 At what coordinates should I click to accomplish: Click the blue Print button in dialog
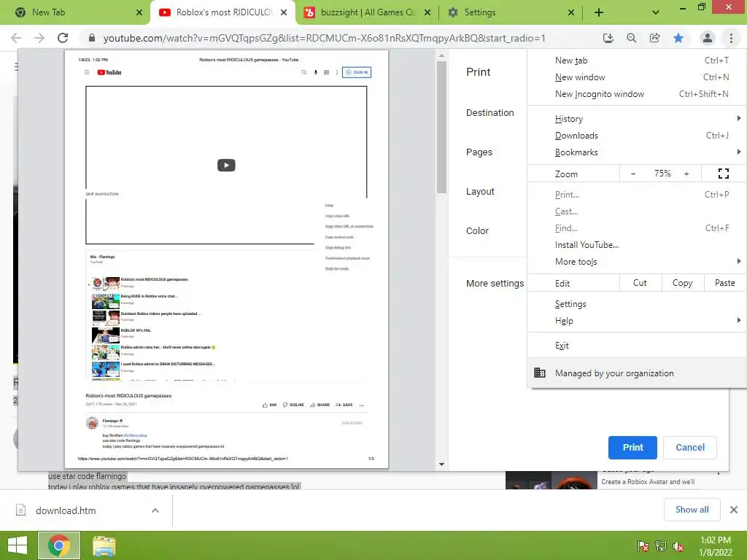click(x=632, y=448)
